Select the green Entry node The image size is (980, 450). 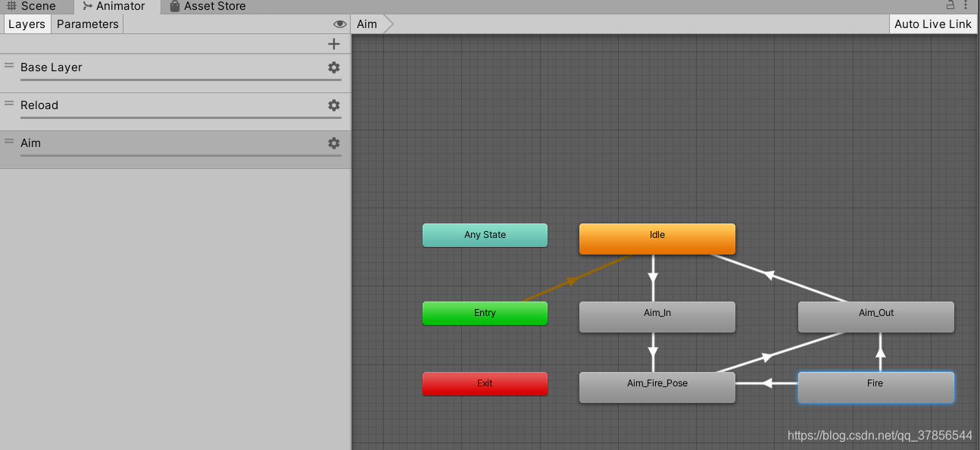(485, 313)
